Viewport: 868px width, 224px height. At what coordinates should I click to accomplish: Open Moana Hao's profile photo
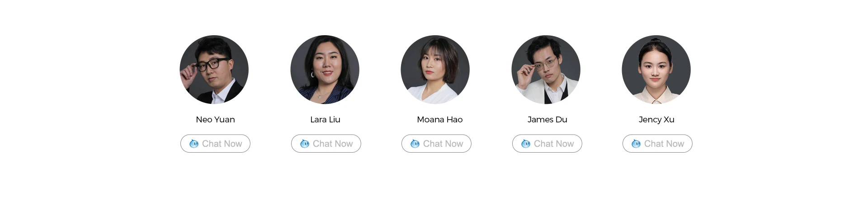(435, 70)
